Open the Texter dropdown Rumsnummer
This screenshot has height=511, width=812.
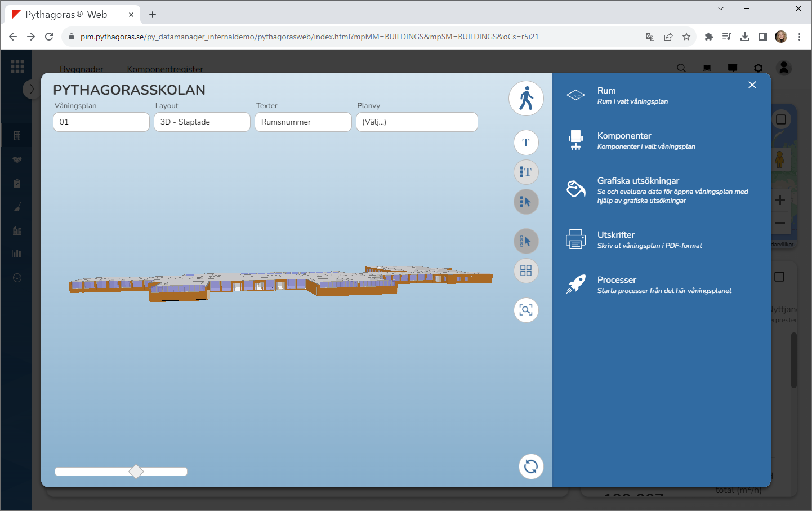(x=303, y=122)
